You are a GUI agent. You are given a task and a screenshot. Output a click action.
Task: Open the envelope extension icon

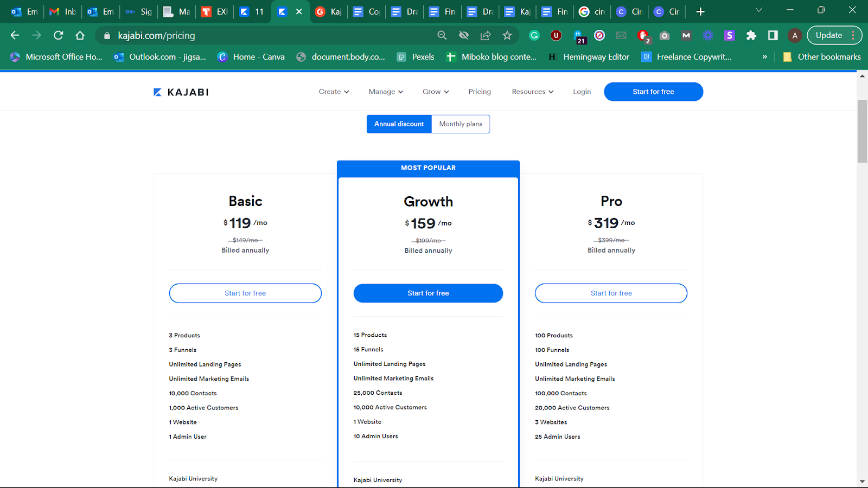pos(621,35)
